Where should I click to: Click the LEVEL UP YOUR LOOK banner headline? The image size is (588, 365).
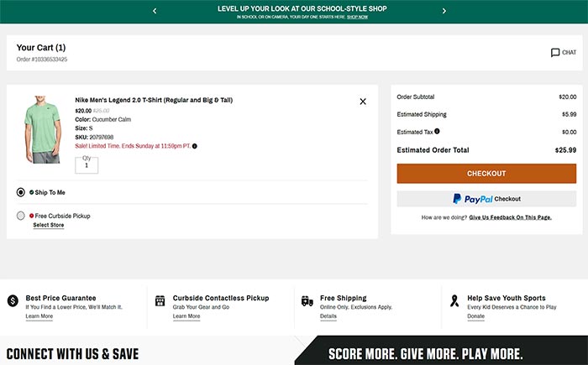pos(302,8)
